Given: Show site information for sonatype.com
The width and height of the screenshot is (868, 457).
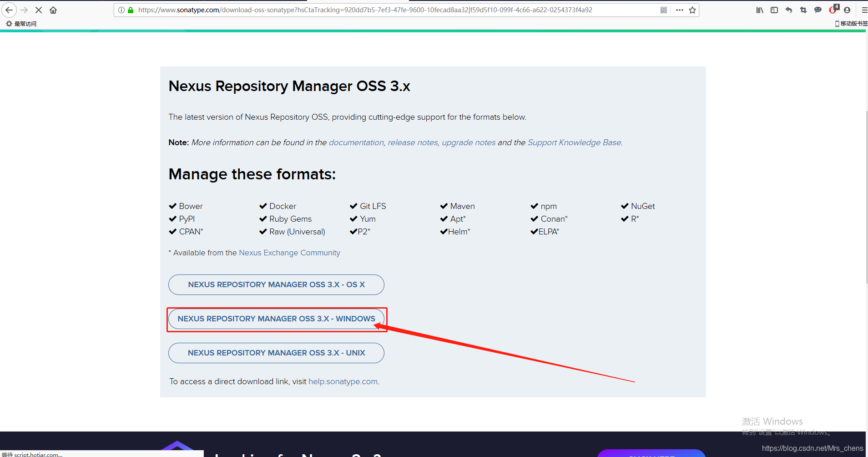Looking at the screenshot, I should (121, 10).
